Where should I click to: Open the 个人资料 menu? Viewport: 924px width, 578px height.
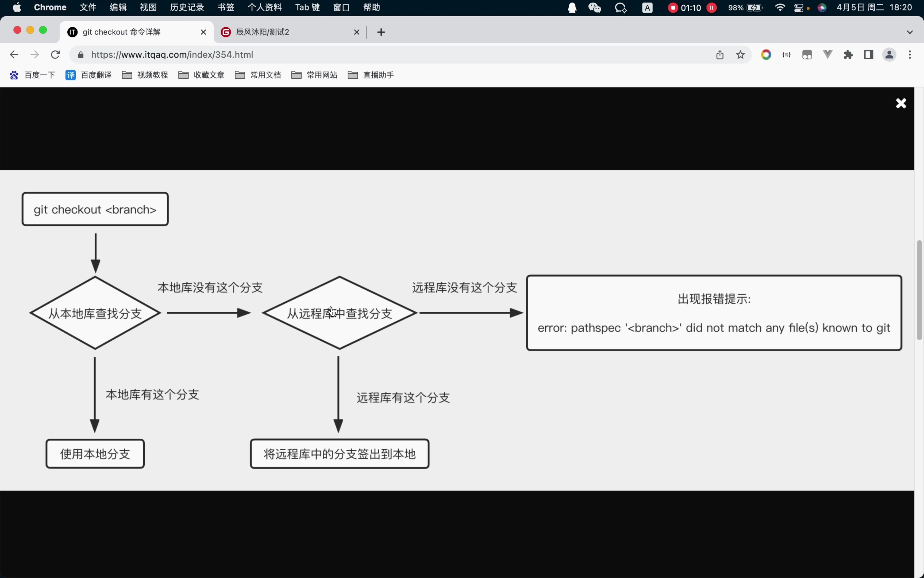coord(265,8)
